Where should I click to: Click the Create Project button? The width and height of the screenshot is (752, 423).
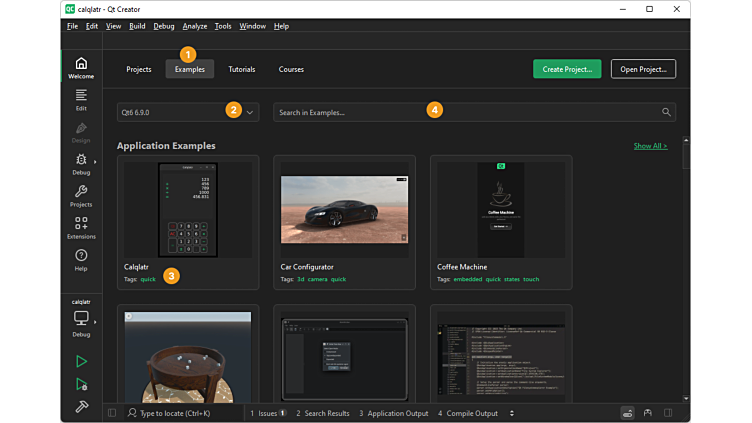(567, 69)
